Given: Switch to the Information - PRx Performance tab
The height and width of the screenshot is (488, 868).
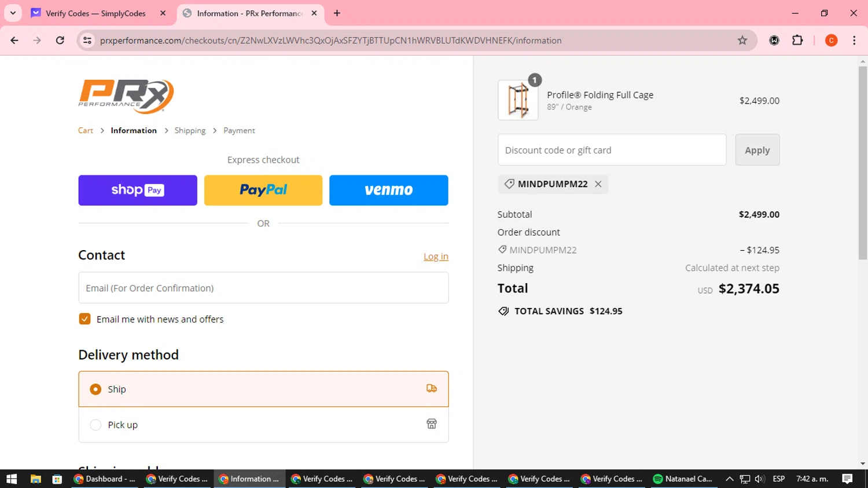Looking at the screenshot, I should click(x=251, y=13).
